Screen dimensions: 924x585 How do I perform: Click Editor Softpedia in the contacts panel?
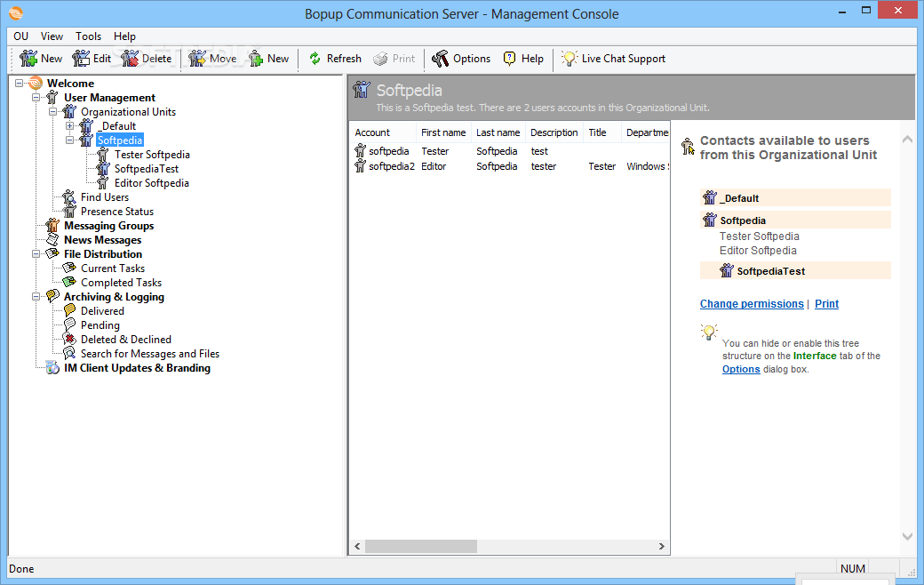[x=758, y=251]
